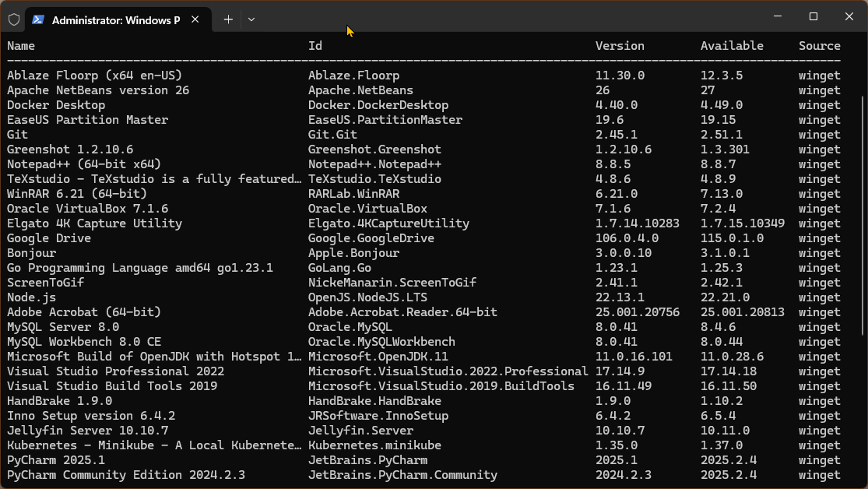This screenshot has width=868, height=489.
Task: Click available version 22.21.0 for Node.js
Action: [x=725, y=297]
